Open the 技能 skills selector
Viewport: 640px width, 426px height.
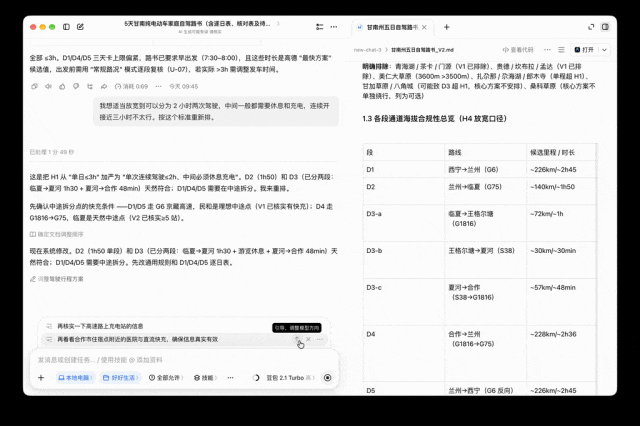(205, 378)
